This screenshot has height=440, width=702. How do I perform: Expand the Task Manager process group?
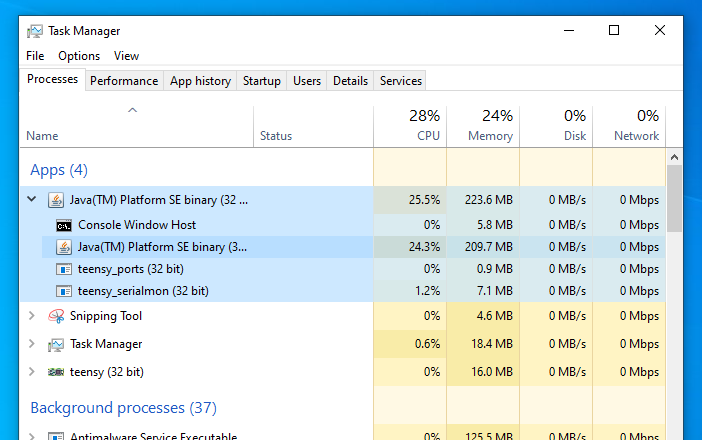click(32, 343)
